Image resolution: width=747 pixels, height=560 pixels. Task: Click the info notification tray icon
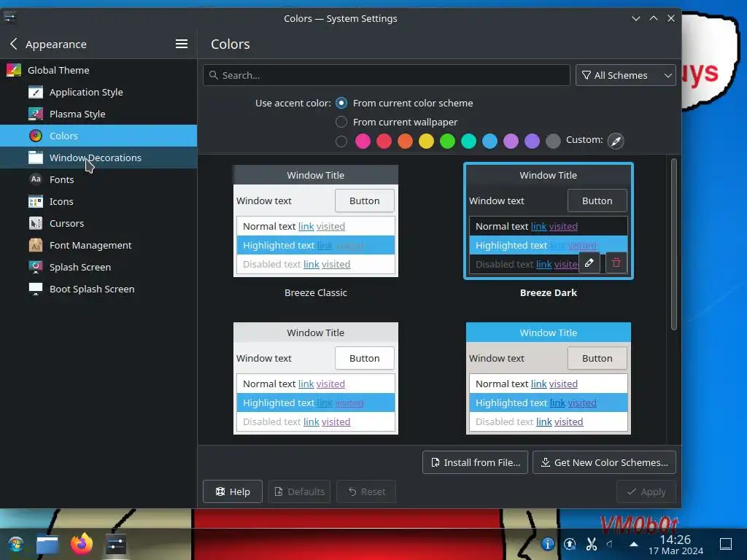click(547, 544)
